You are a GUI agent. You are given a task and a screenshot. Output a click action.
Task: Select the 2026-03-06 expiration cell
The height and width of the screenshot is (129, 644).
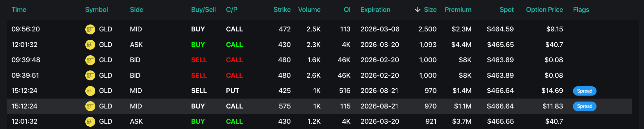[x=380, y=29]
